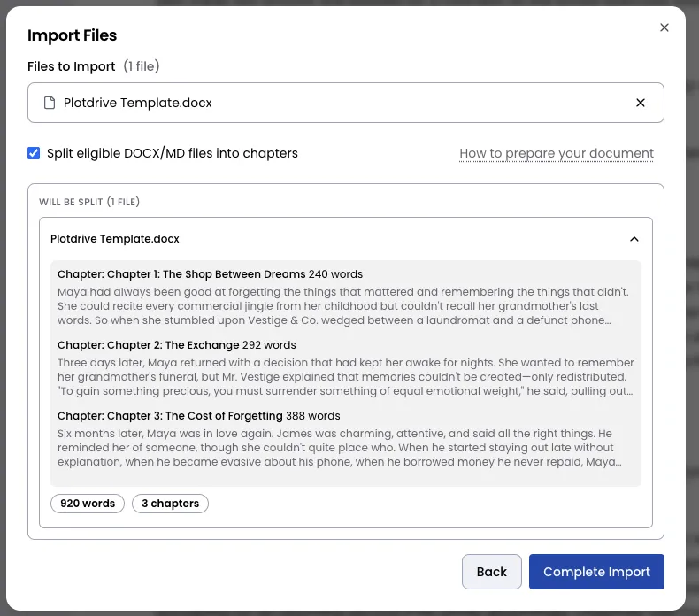
Task: Click Complete Import button
Action: (596, 572)
